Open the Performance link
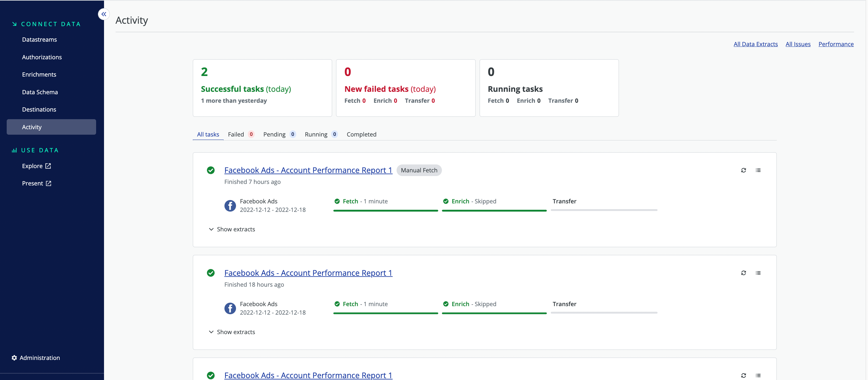Viewport: 868px width, 380px height. 836,44
